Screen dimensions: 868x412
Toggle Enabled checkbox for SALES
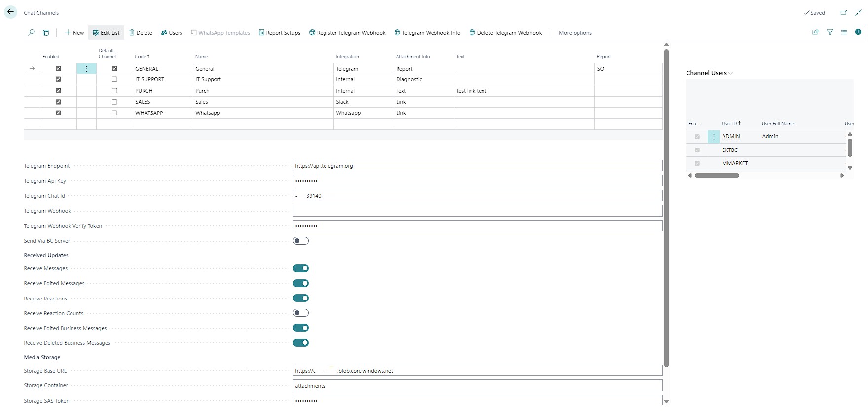tap(58, 102)
